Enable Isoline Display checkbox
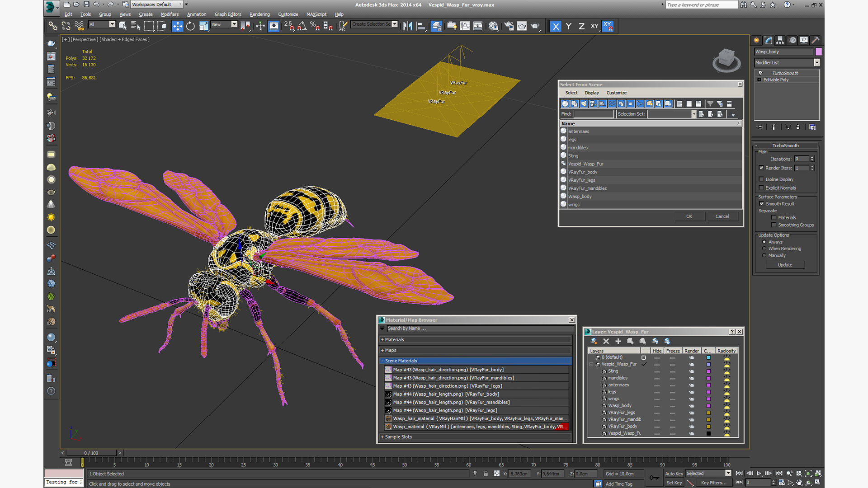This screenshot has height=488, width=868. click(761, 179)
